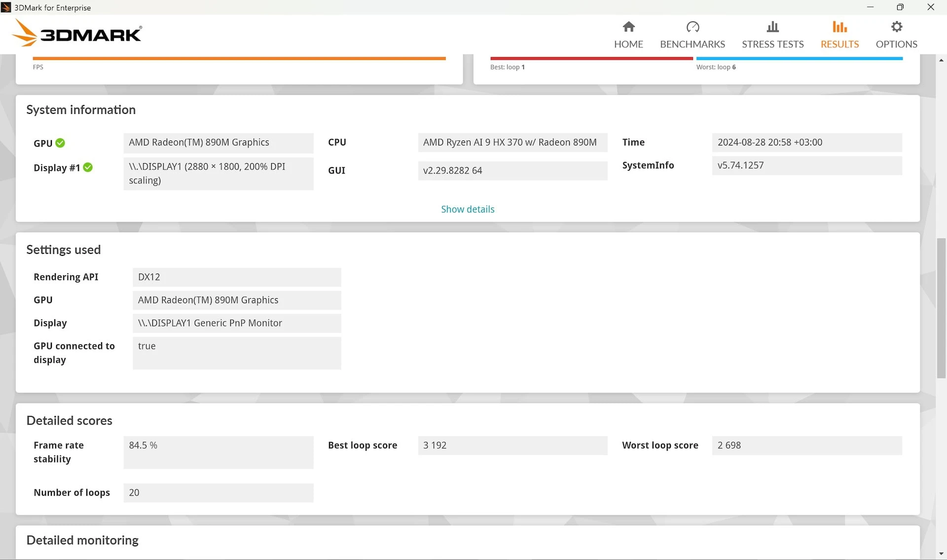Click the Settings used heading
The image size is (947, 560).
(63, 249)
